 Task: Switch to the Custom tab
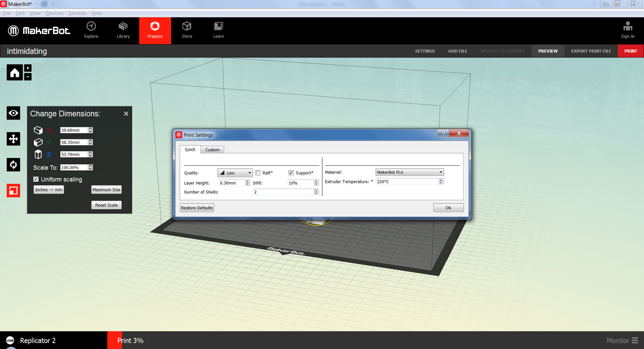[x=212, y=150]
